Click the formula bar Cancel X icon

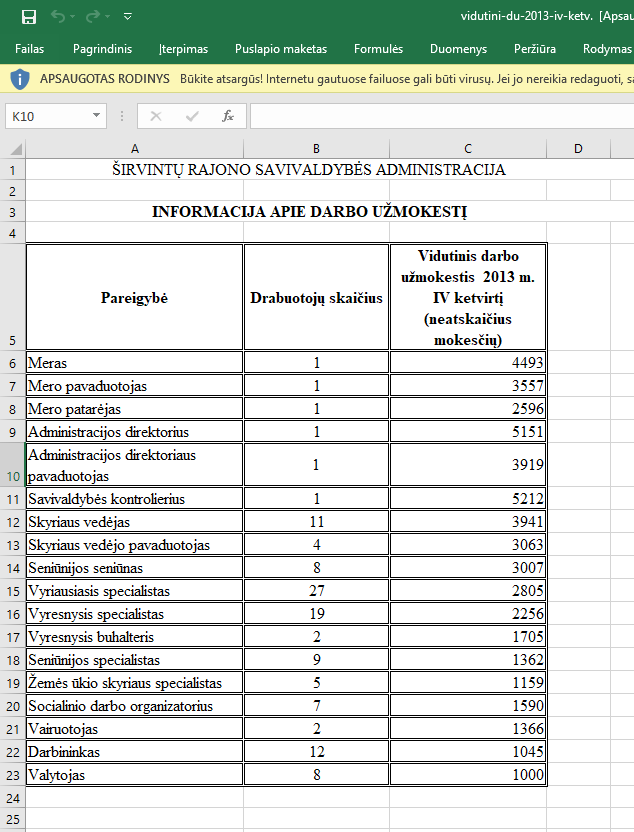pyautogui.click(x=155, y=116)
